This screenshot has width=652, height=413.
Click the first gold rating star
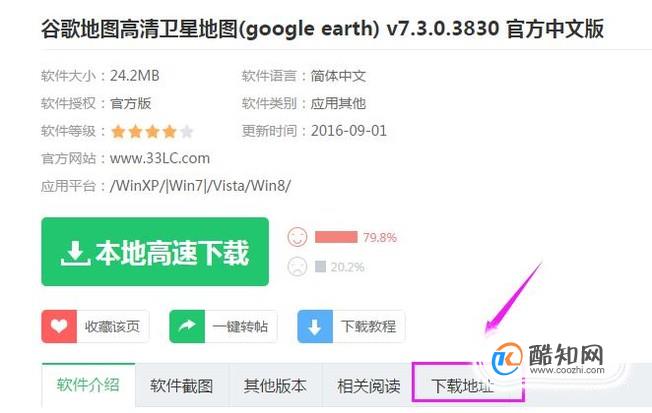pos(118,132)
